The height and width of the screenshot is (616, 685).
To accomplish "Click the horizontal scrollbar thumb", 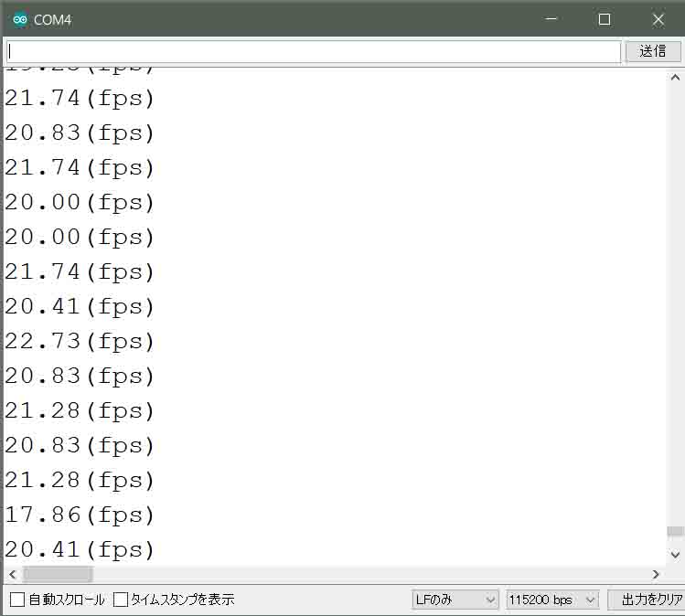I will coord(57,574).
